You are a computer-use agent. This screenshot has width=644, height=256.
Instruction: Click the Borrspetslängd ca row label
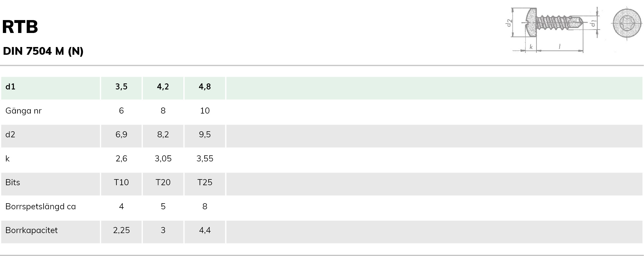coord(40,207)
